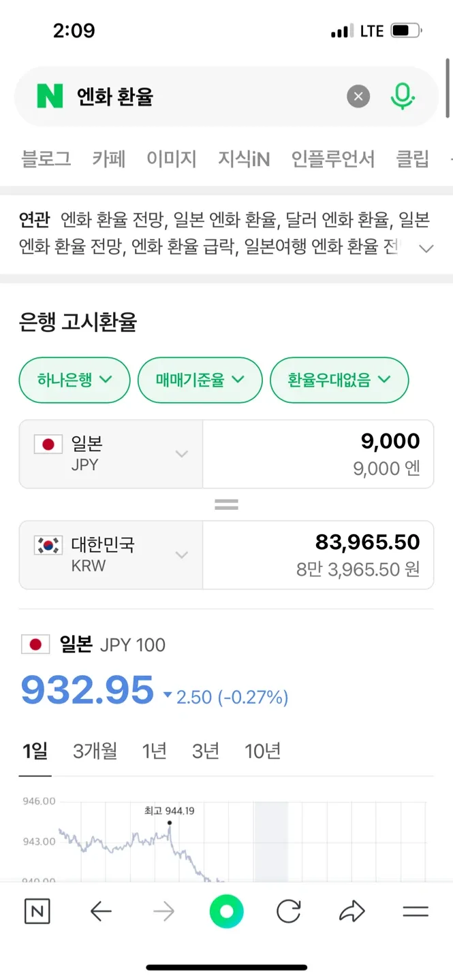Tap the green circle center button
The width and height of the screenshot is (453, 980).
click(226, 911)
